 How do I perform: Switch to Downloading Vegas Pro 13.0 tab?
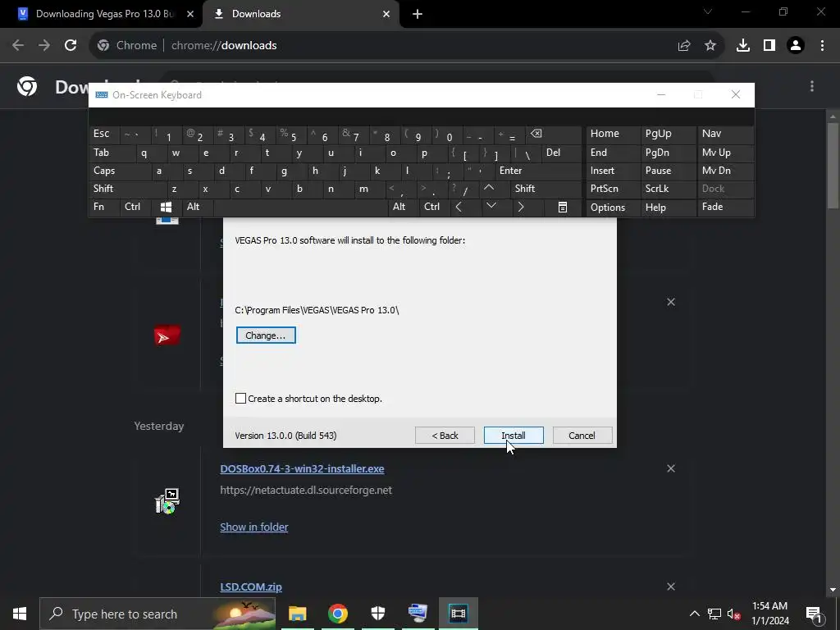pyautogui.click(x=106, y=14)
